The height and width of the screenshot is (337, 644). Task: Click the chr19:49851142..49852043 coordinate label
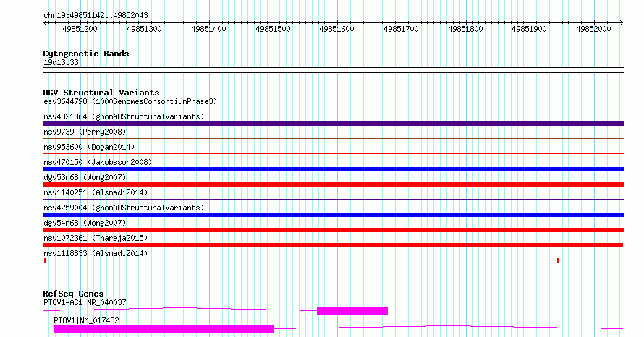click(x=96, y=16)
